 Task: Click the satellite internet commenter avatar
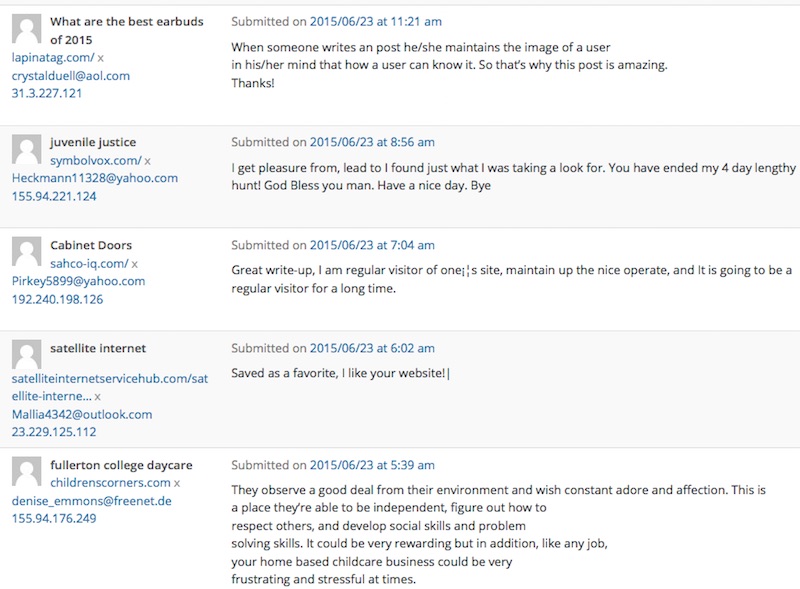27,354
